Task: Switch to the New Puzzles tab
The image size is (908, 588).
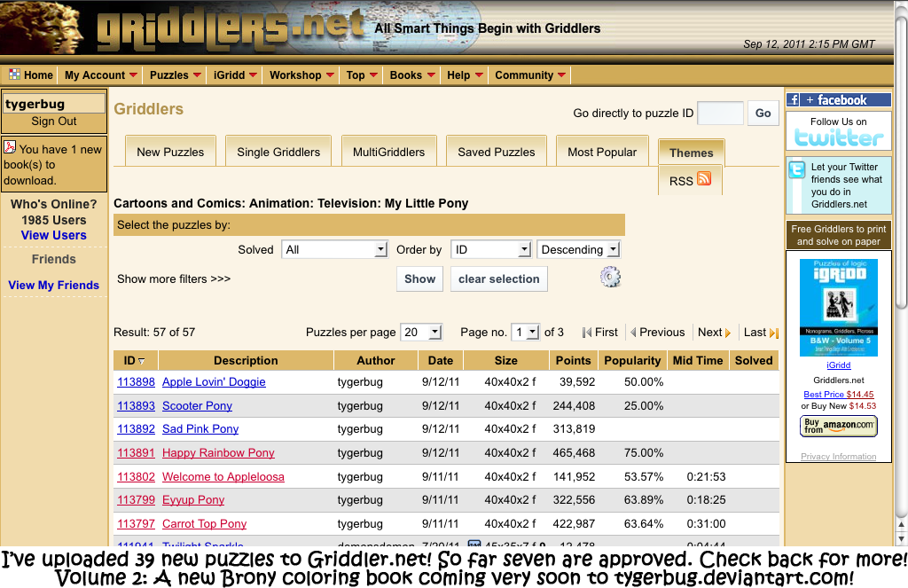Action: tap(170, 152)
